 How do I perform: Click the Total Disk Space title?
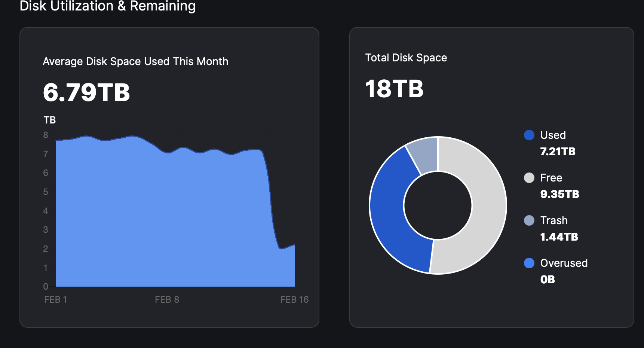coord(406,58)
